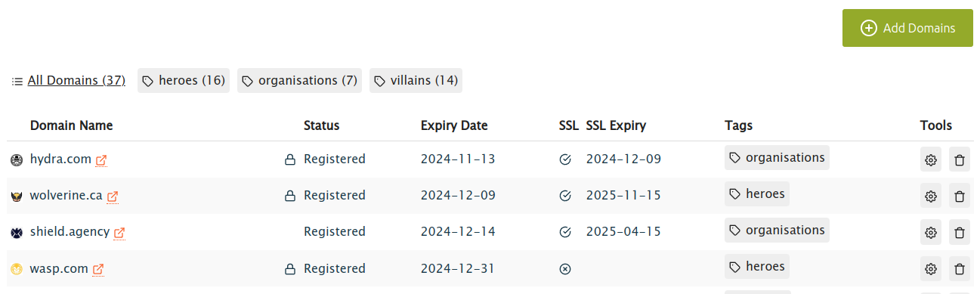980x294 pixels.
Task: Filter by heroes (16) tag
Action: pyautogui.click(x=184, y=81)
